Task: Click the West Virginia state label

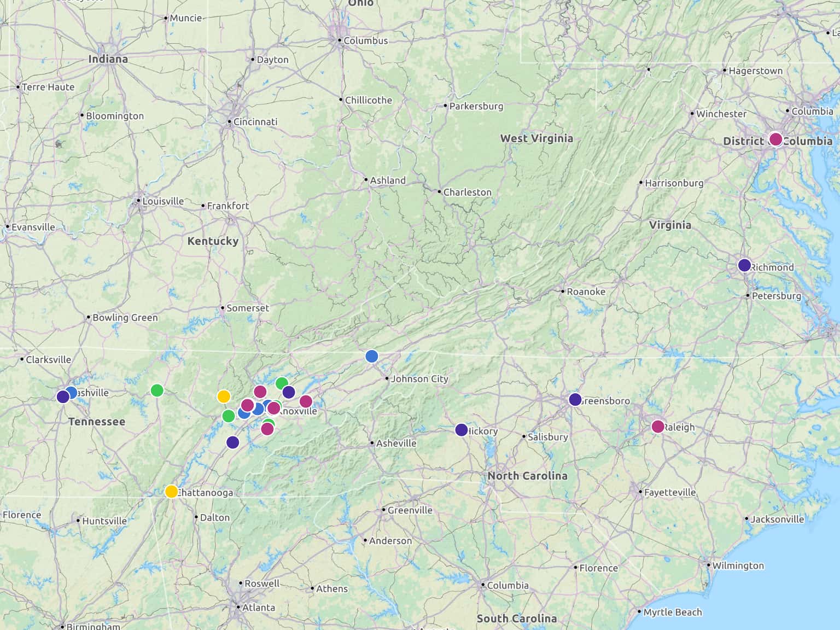Action: pyautogui.click(x=536, y=138)
